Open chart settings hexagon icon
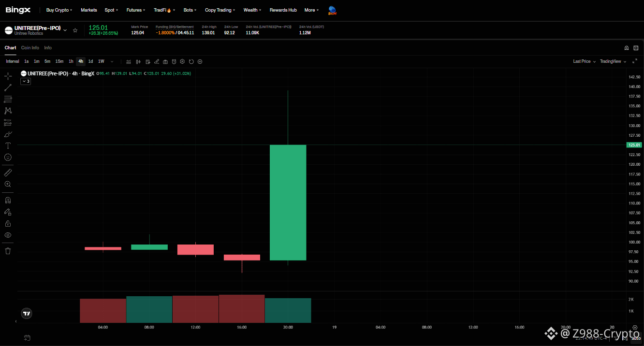This screenshot has height=346, width=644. pos(182,61)
